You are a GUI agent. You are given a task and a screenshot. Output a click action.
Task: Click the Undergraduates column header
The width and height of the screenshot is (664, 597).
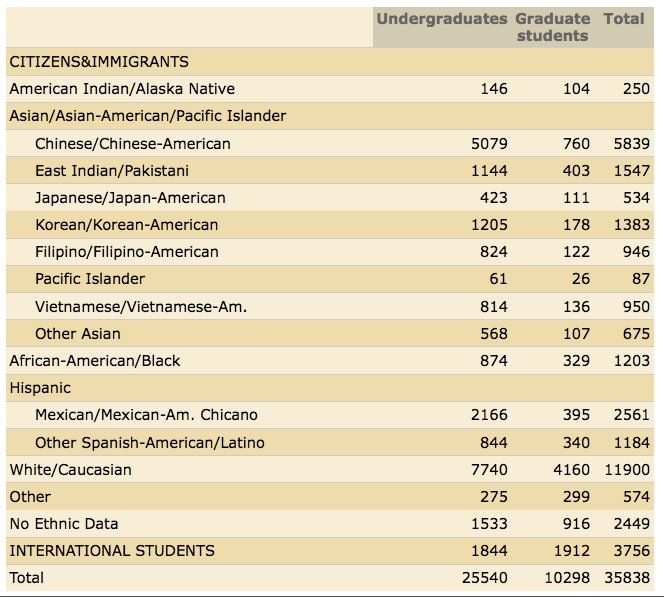coord(441,19)
